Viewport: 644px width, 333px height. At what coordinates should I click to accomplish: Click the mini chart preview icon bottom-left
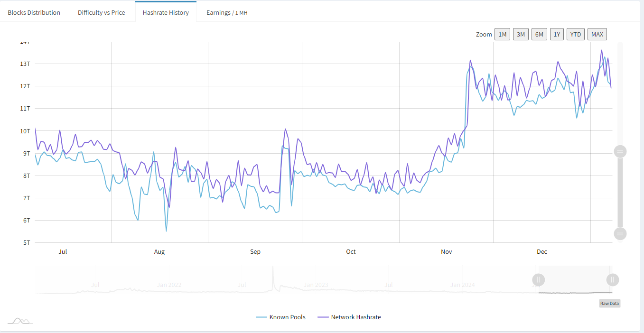pos(21,321)
